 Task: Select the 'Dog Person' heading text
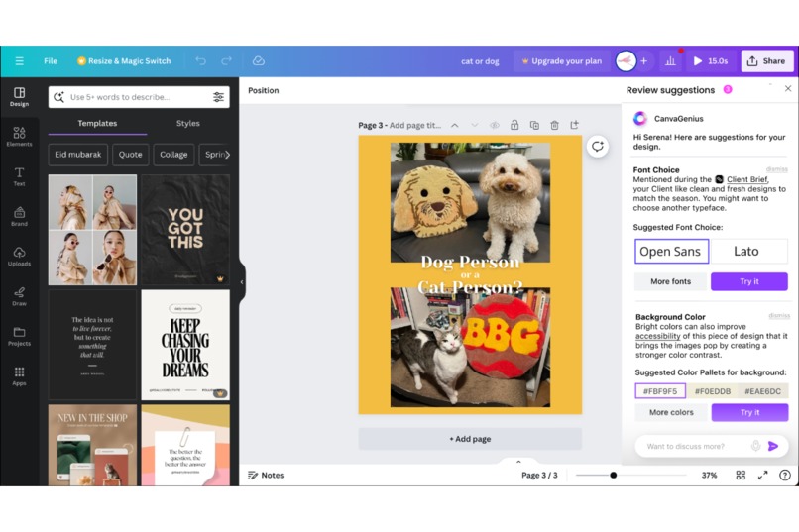click(x=470, y=262)
